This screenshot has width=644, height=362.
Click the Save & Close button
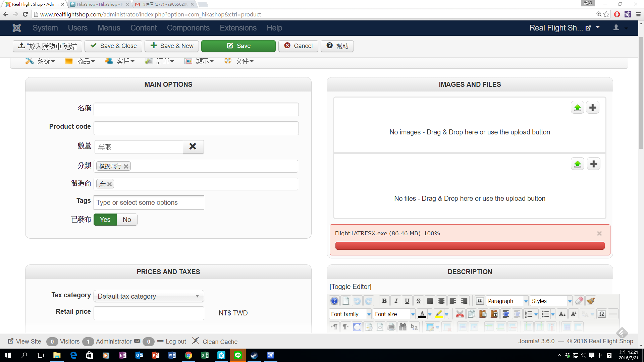click(113, 46)
